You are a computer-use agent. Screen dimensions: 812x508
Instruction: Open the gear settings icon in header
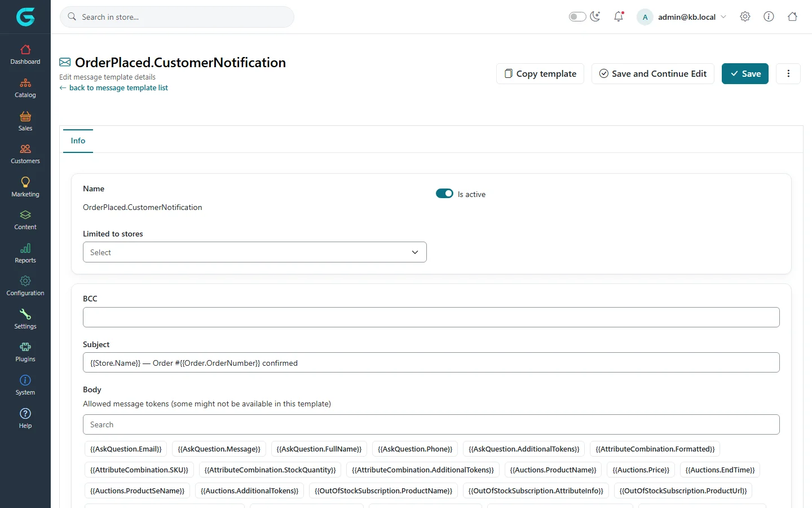(x=745, y=17)
